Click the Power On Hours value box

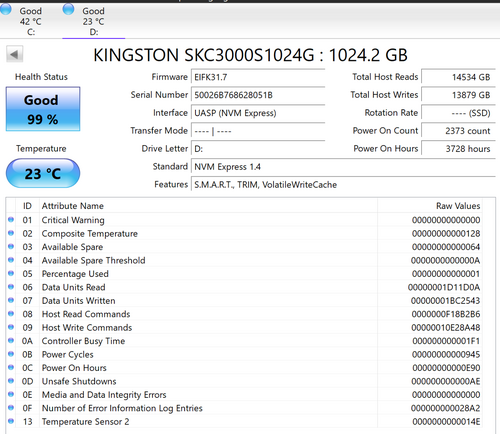pos(458,149)
